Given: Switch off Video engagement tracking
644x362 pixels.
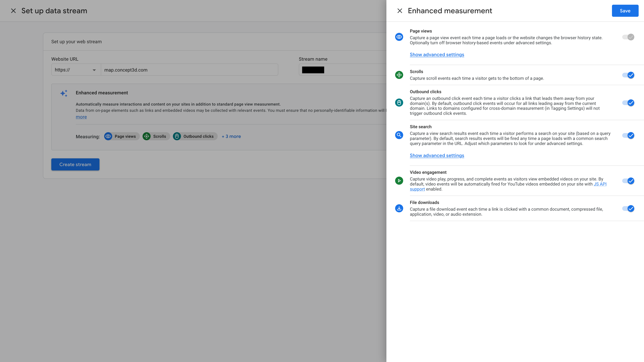Looking at the screenshot, I should tap(628, 181).
